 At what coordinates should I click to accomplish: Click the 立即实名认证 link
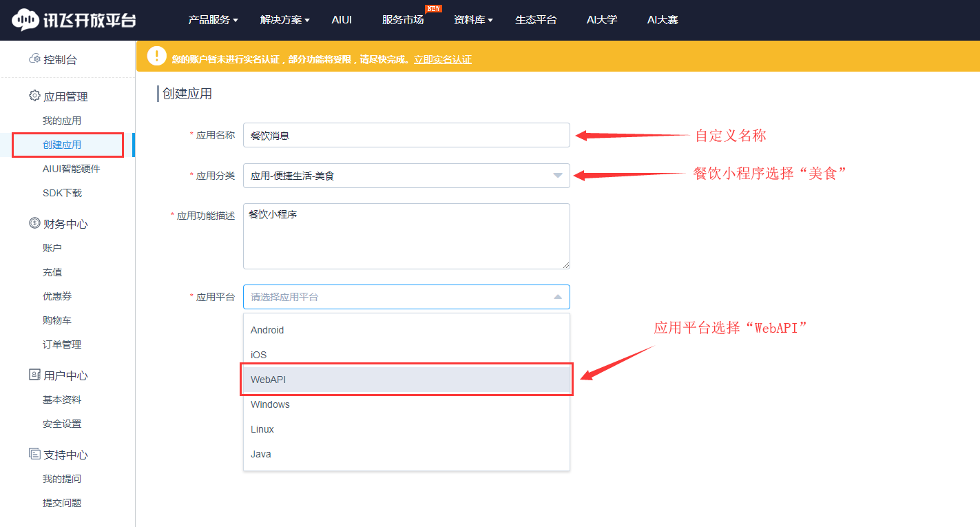click(443, 60)
